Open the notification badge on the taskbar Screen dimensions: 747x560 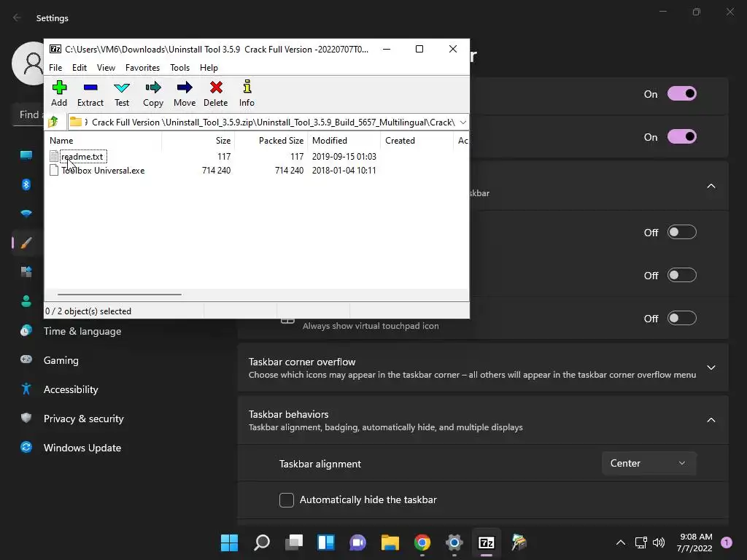[x=727, y=542]
